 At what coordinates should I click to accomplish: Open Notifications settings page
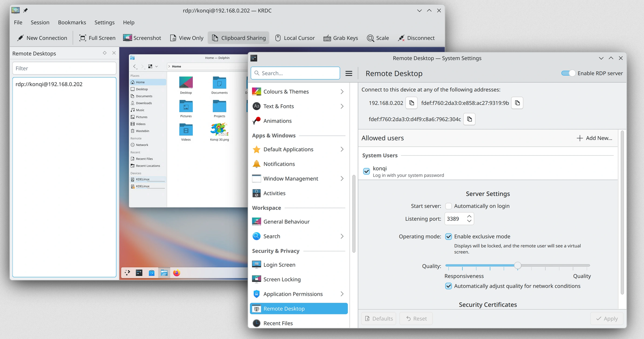tap(299, 164)
